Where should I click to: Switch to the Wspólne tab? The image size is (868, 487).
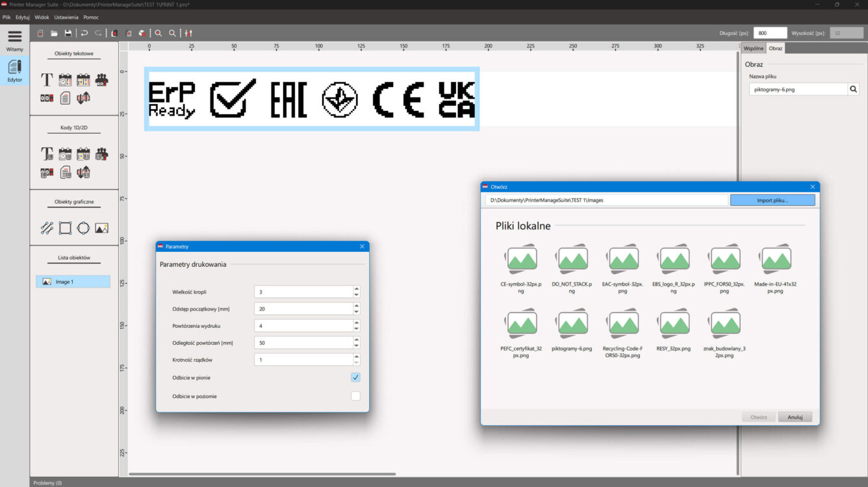(754, 48)
